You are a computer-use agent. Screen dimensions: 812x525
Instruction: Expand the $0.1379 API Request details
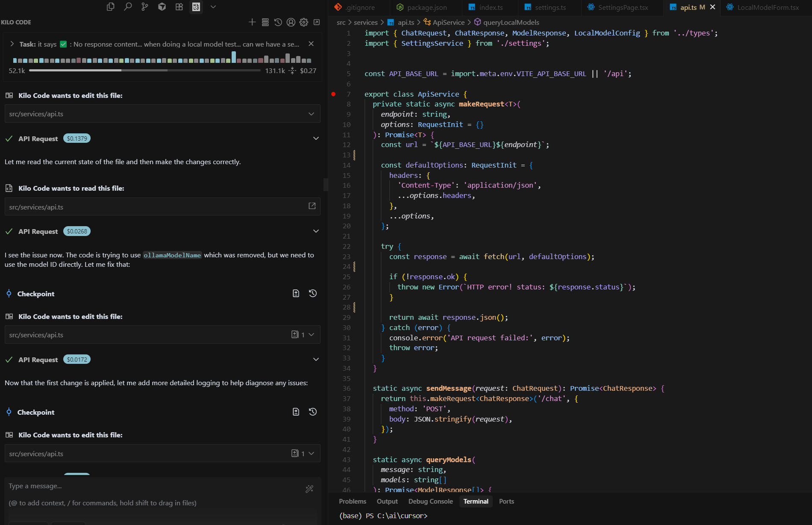(x=316, y=138)
